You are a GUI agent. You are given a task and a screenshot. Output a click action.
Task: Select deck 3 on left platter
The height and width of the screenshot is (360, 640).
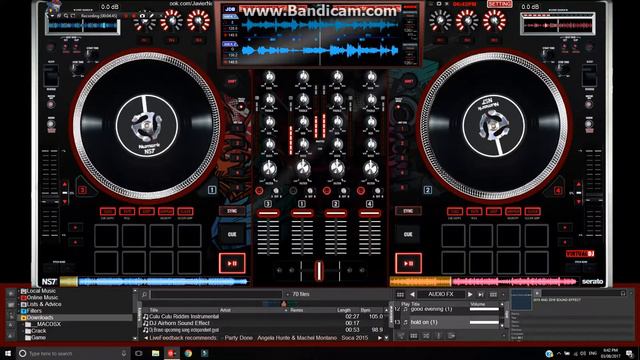(82, 190)
